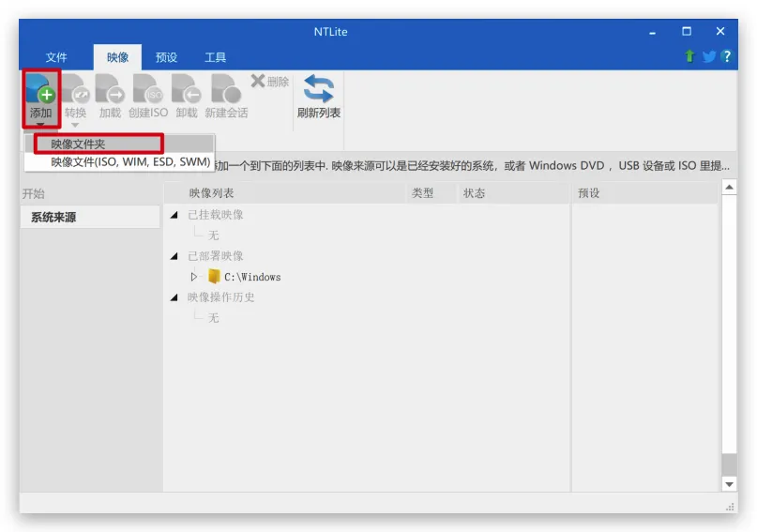Collapse the 已挂载映像 tree group
This screenshot has width=757, height=532.
coord(174,215)
